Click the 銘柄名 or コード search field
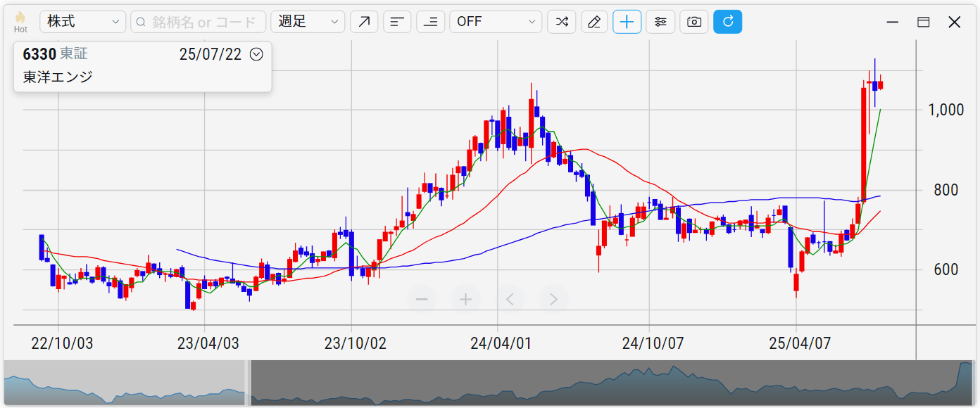The image size is (980, 408). [199, 22]
